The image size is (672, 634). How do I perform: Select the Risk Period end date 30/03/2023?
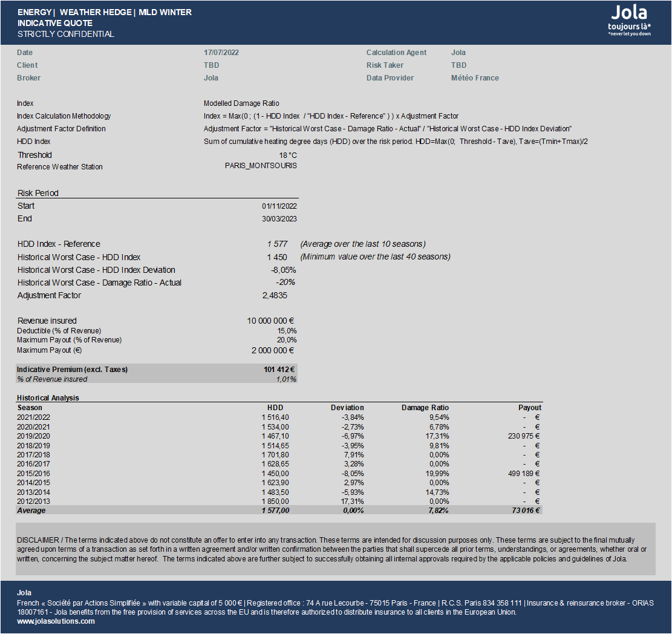click(x=279, y=218)
